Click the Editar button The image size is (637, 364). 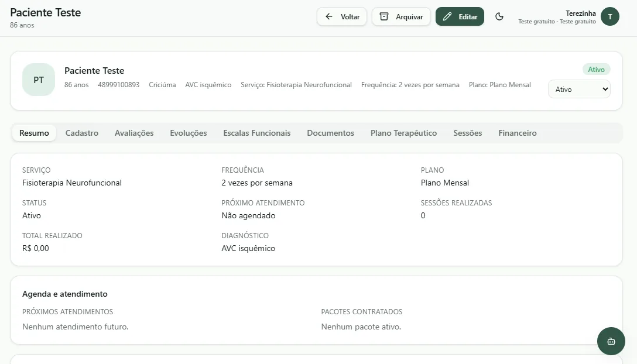(460, 16)
